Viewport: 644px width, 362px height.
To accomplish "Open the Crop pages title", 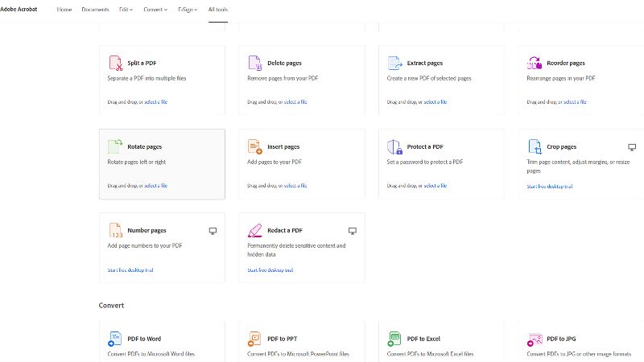I will coord(561,146).
